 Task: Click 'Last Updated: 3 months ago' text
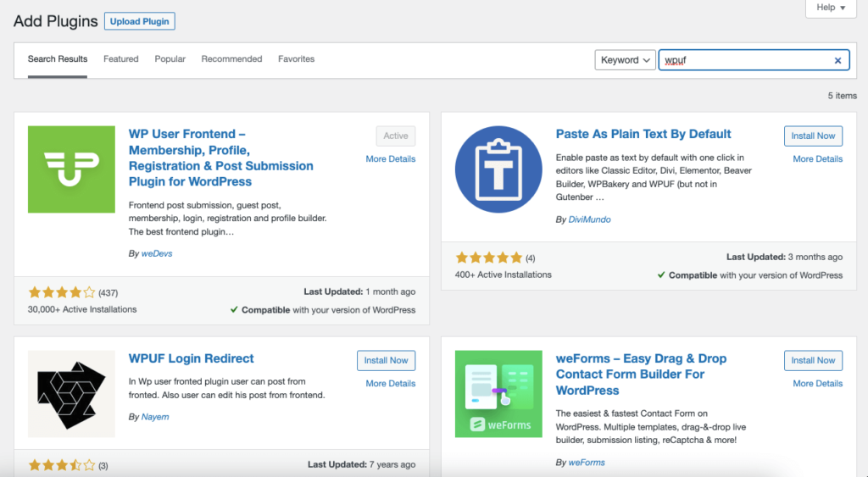tap(784, 258)
